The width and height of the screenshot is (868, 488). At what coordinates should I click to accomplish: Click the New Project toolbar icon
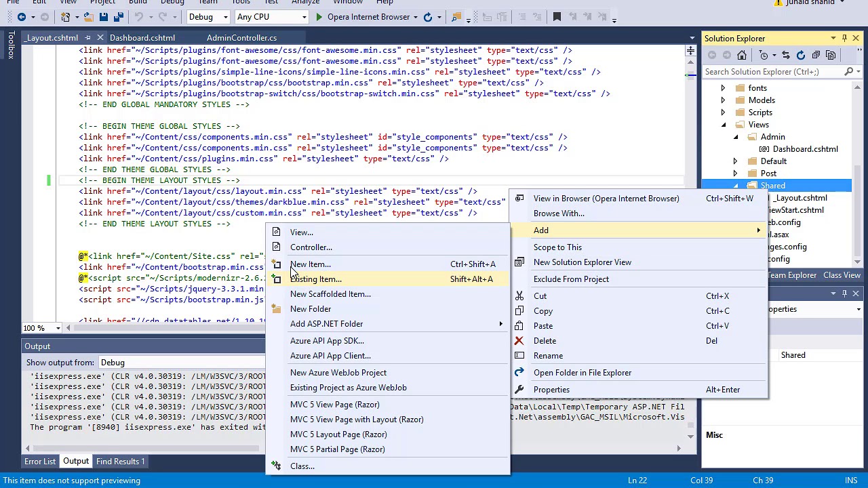(x=65, y=17)
